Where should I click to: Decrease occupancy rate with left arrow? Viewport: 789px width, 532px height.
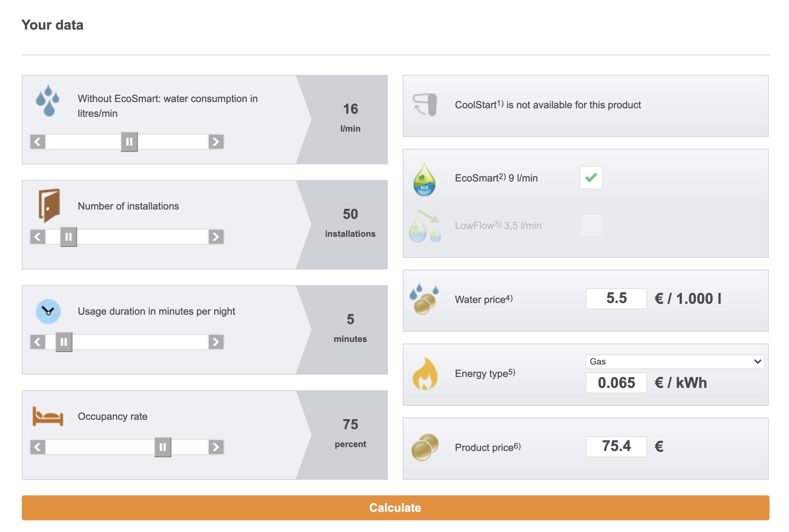point(38,447)
